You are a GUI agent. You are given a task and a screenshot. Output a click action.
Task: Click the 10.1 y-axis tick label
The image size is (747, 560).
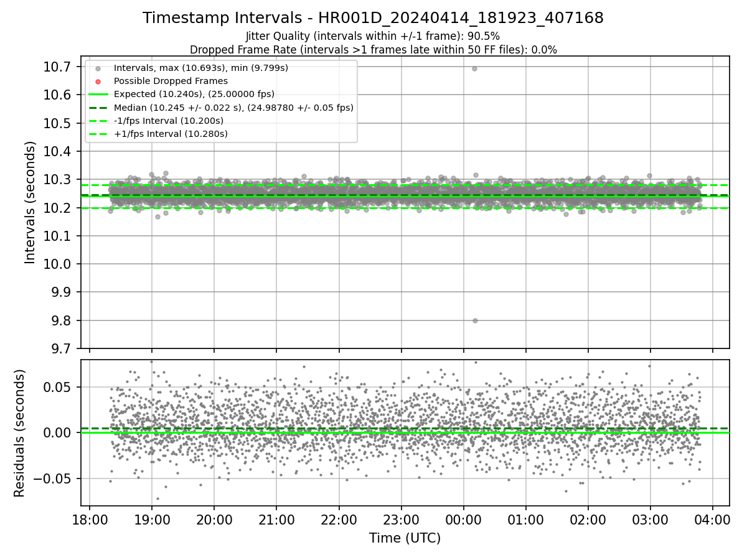click(57, 236)
